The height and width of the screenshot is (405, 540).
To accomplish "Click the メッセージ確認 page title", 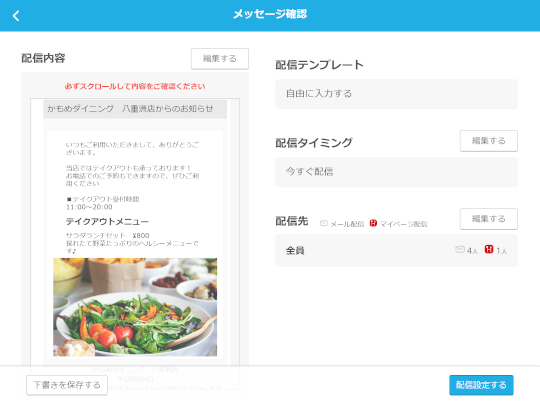I will click(x=270, y=14).
